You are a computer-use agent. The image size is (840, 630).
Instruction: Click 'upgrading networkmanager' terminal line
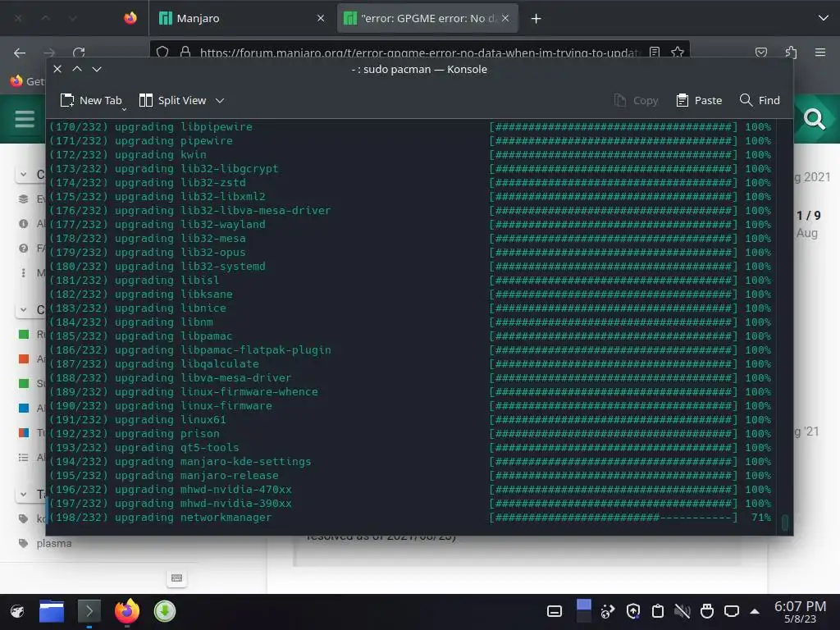(x=193, y=518)
